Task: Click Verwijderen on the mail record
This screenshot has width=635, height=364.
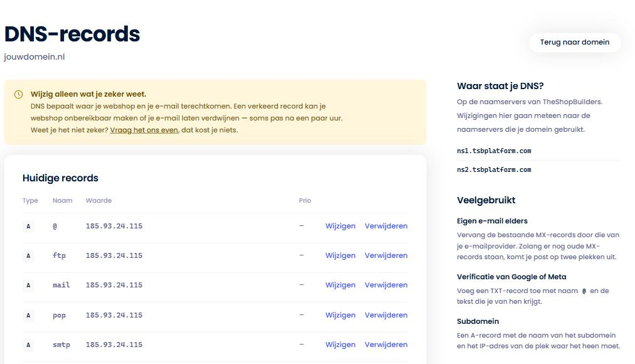Action: point(386,285)
